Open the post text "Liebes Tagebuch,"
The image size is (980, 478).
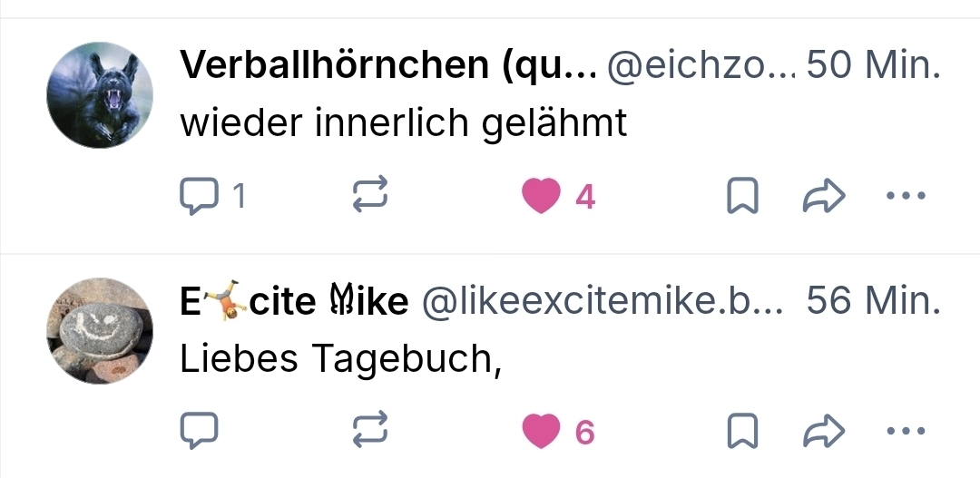coord(341,359)
